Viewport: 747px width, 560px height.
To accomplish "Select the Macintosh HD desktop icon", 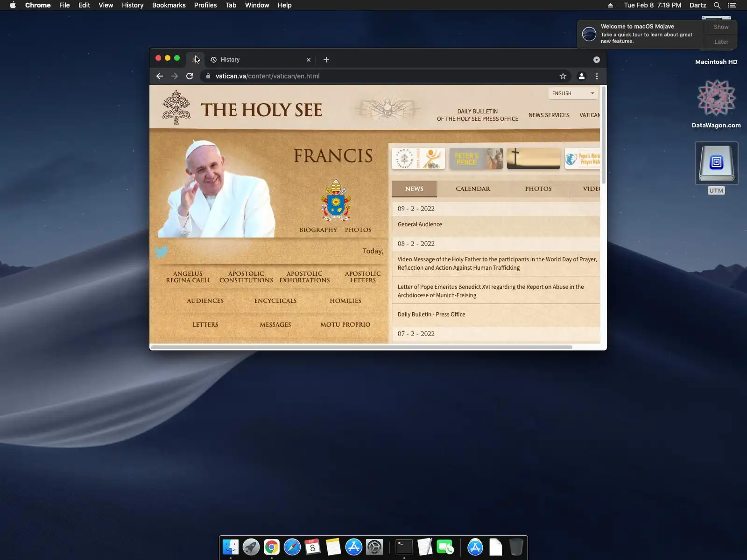I will 716,62.
